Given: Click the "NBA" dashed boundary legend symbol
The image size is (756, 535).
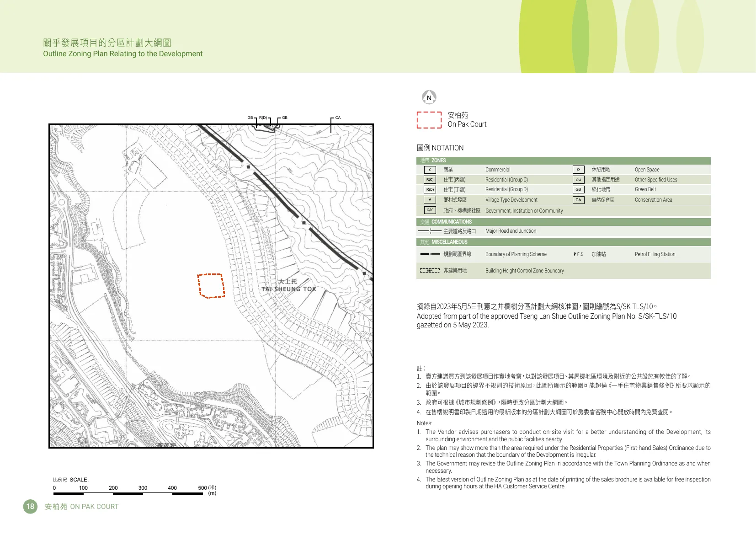Looking at the screenshot, I should [x=430, y=271].
